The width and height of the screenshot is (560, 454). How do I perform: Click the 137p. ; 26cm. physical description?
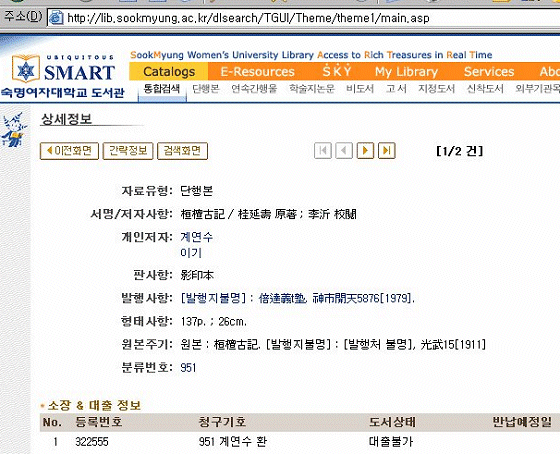(x=214, y=321)
